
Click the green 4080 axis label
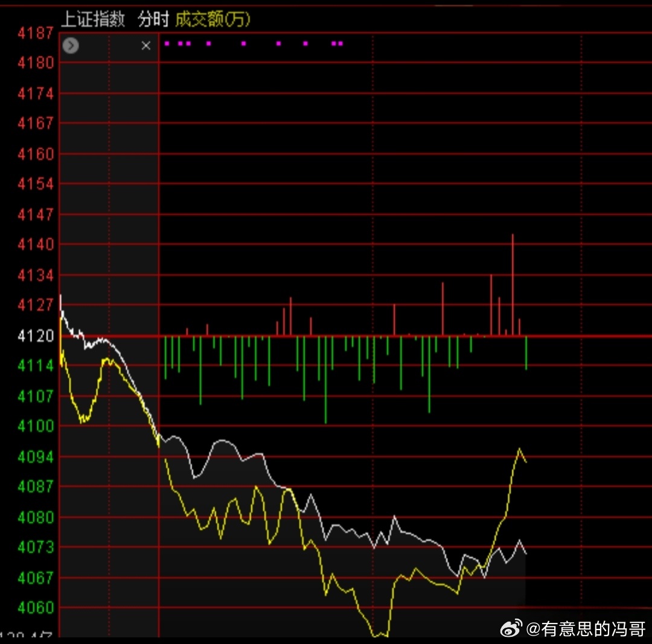pyautogui.click(x=36, y=518)
